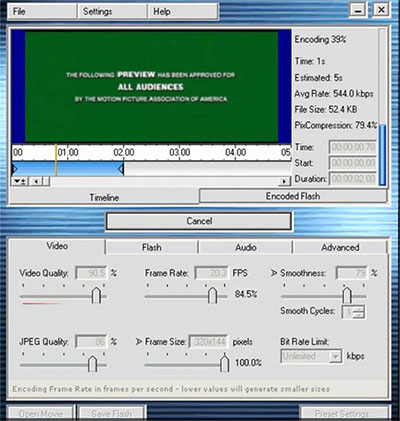Switch to the Timeline tab

(104, 197)
